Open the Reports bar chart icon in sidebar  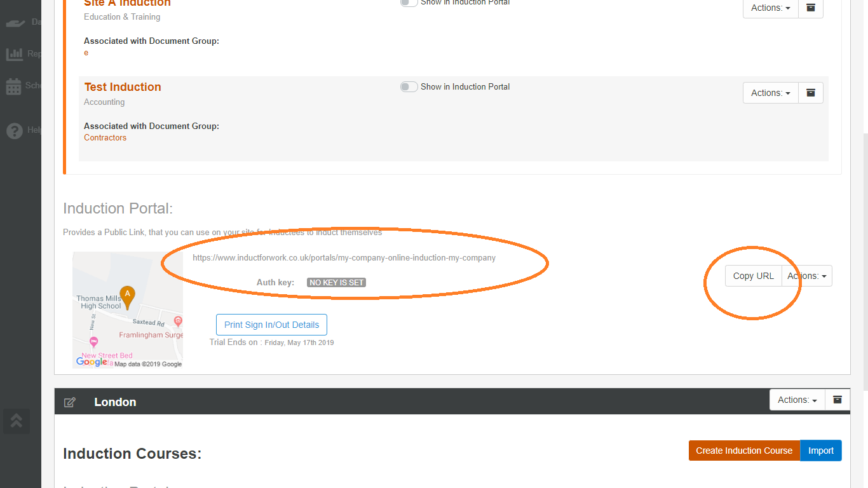(x=14, y=54)
